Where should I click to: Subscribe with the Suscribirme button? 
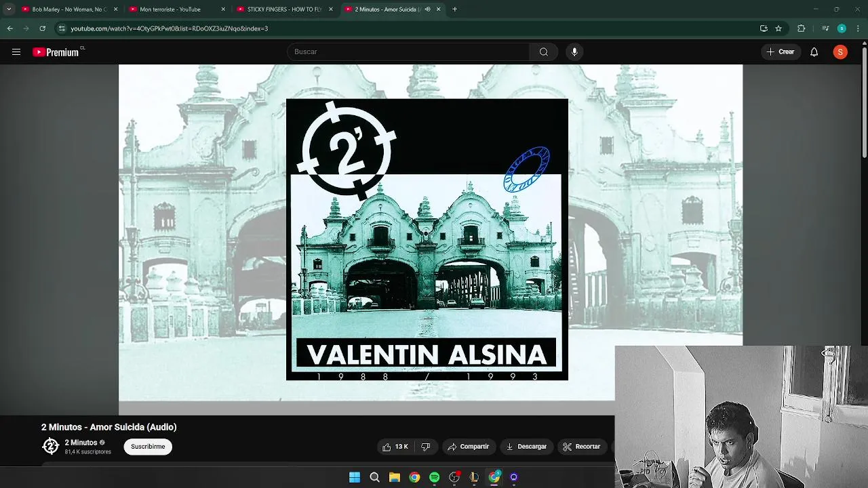pos(148,447)
